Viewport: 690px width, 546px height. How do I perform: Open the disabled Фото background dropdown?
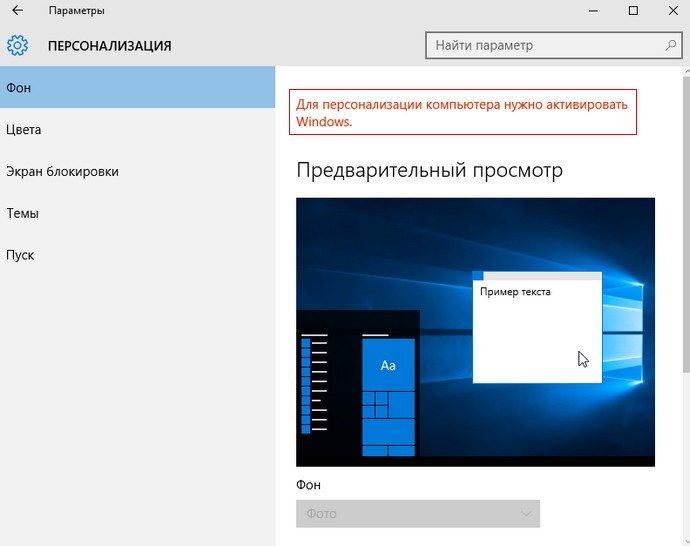[x=418, y=513]
